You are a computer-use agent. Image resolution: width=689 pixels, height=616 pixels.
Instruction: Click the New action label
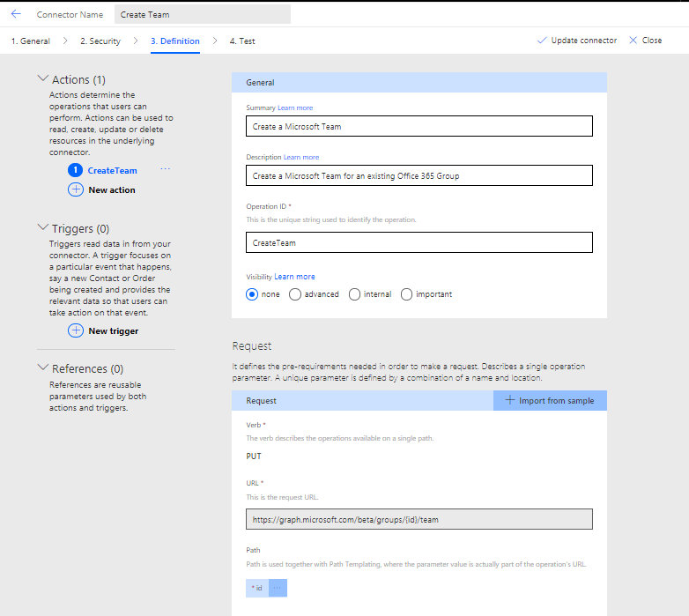112,190
